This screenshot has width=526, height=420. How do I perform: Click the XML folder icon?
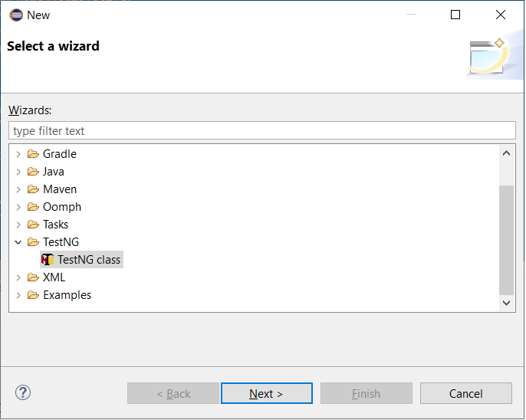pyautogui.click(x=33, y=277)
